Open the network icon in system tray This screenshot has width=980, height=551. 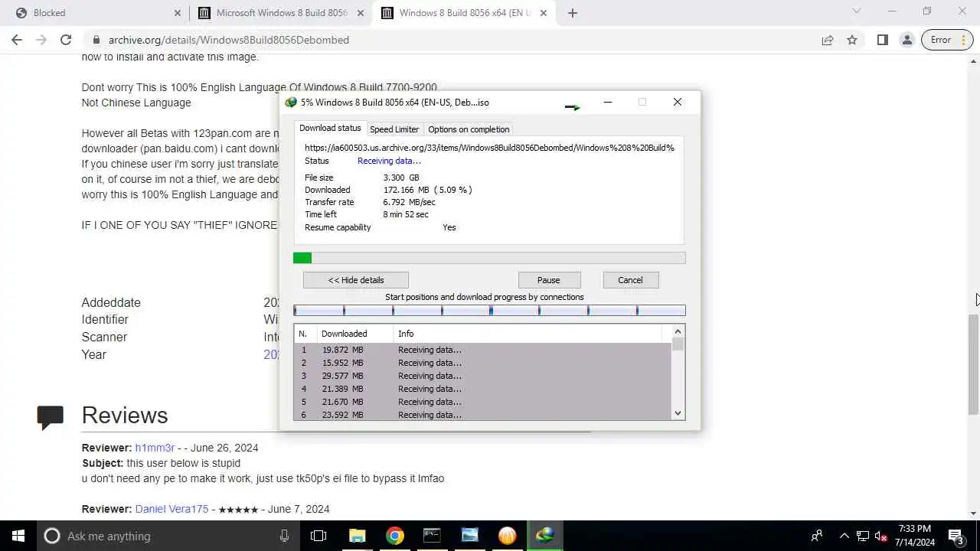click(x=863, y=536)
